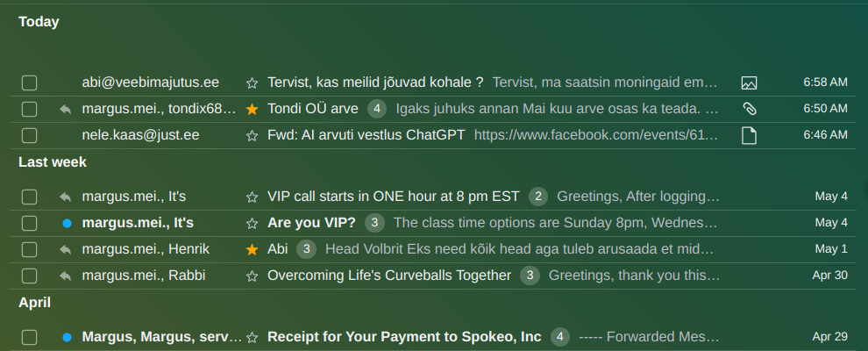
Task: Check the box beside Are you VIP? email
Action: tap(30, 223)
